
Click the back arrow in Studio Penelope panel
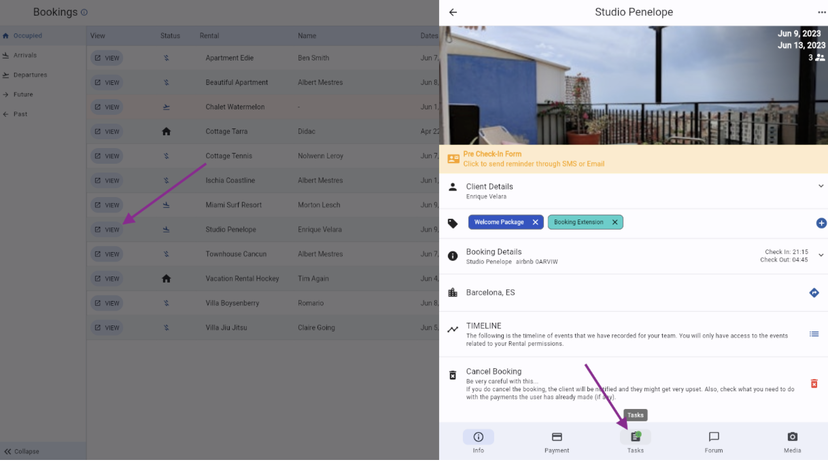453,13
